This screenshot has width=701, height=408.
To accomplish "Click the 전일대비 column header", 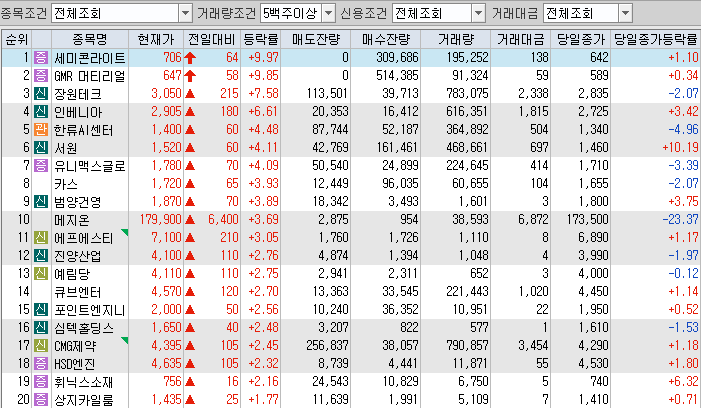I will pyautogui.click(x=212, y=39).
